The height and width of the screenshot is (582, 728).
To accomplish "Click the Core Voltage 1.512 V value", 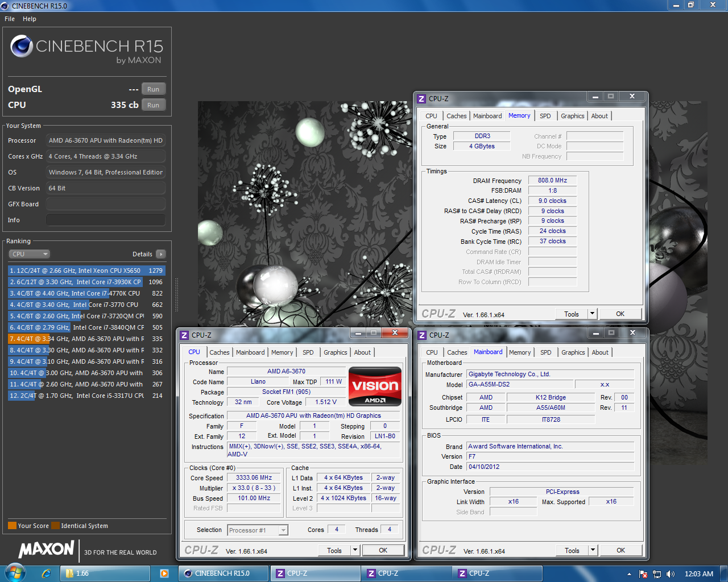I will [326, 402].
